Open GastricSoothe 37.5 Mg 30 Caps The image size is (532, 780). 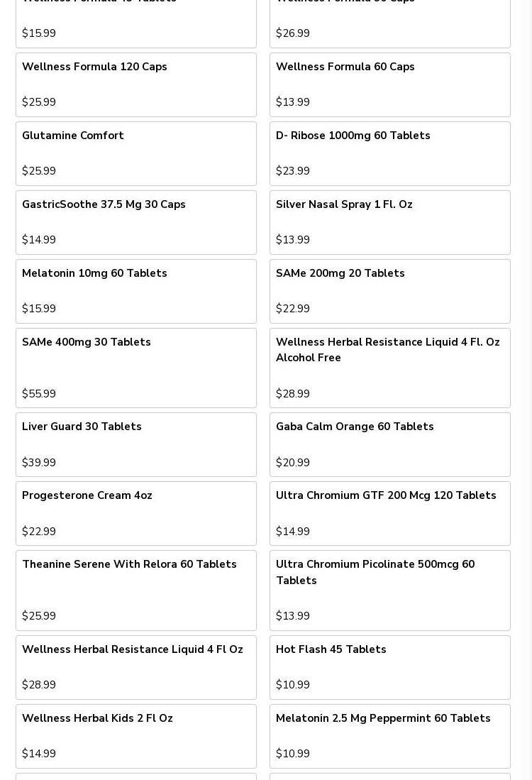coord(136,222)
